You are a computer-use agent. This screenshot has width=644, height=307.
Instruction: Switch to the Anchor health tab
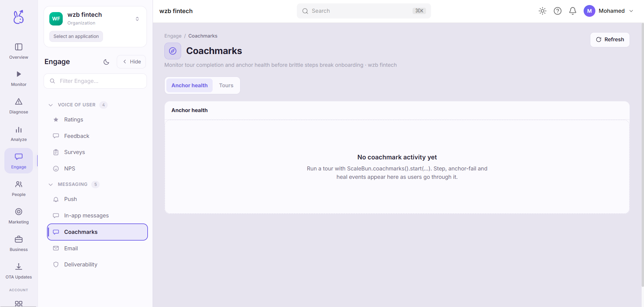(190, 86)
